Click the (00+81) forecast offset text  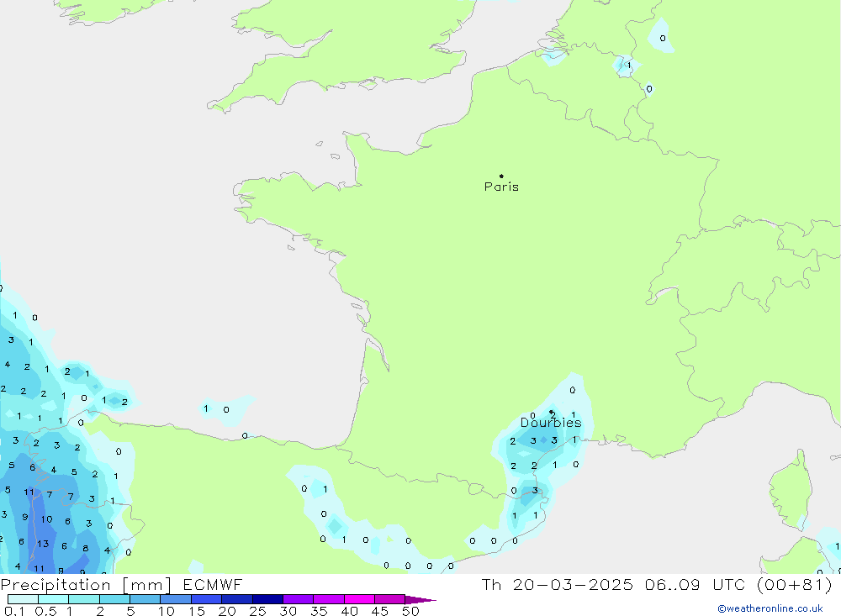pos(795,584)
